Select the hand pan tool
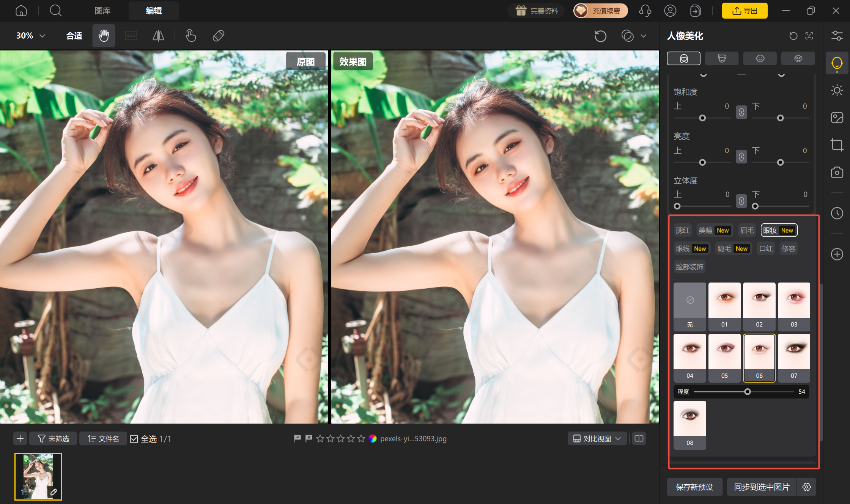Screen dimensions: 850x504 (104, 36)
